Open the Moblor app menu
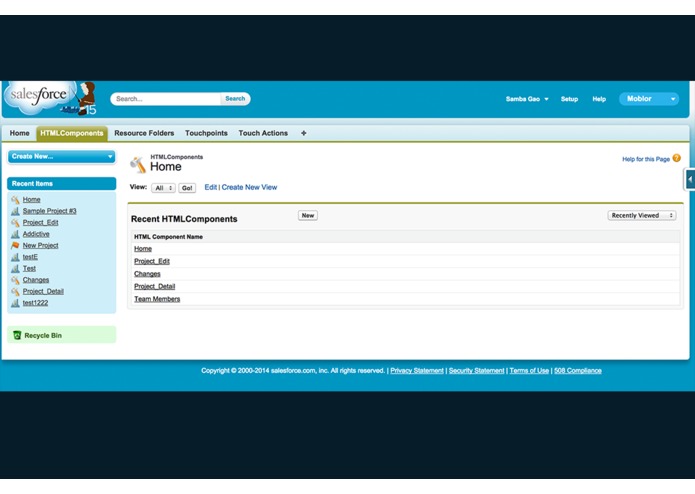695x494 pixels. pos(649,99)
